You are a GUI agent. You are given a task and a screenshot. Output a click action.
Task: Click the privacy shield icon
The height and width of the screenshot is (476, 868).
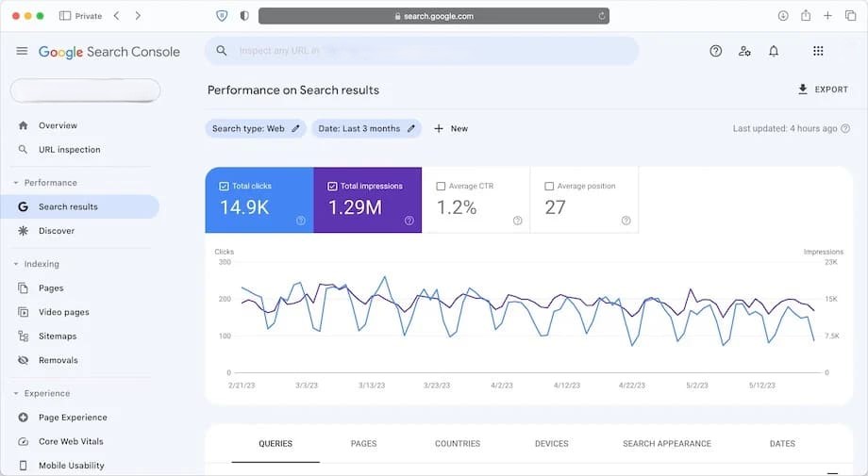click(x=222, y=16)
